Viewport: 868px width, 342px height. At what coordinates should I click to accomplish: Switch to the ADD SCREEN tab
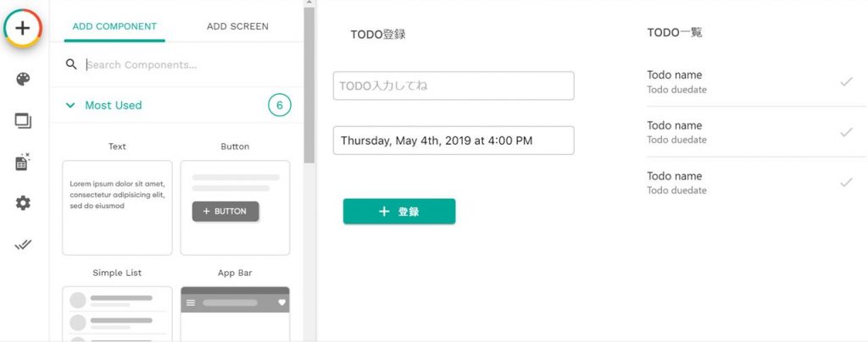coord(237,26)
